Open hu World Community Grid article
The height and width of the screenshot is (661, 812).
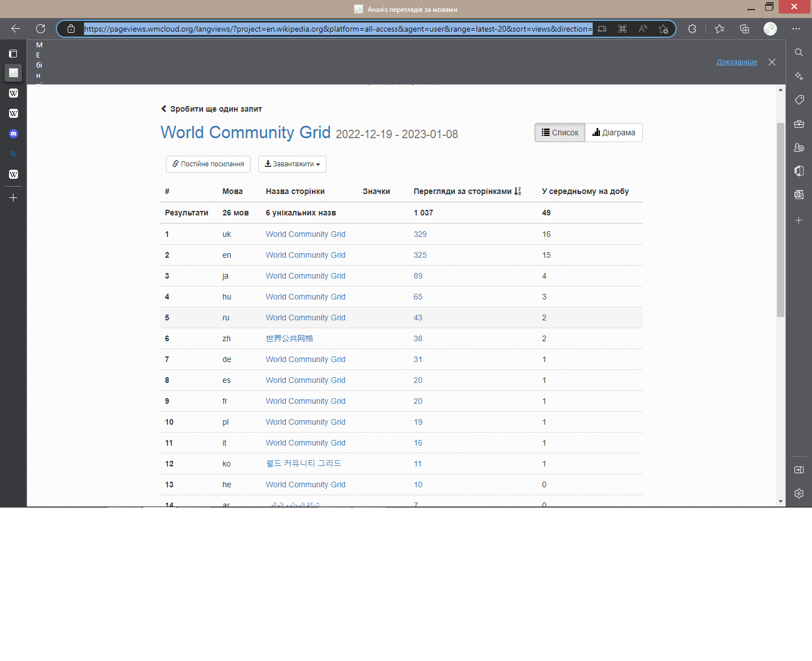tap(306, 297)
